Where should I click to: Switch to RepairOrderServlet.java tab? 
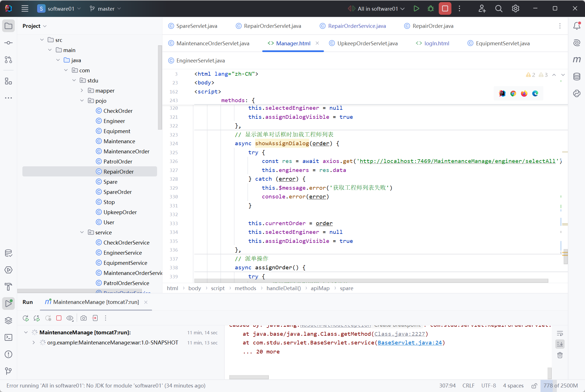(x=272, y=26)
